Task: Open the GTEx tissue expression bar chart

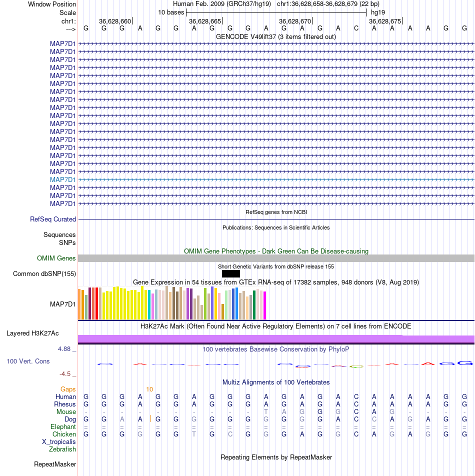Action: click(x=172, y=303)
